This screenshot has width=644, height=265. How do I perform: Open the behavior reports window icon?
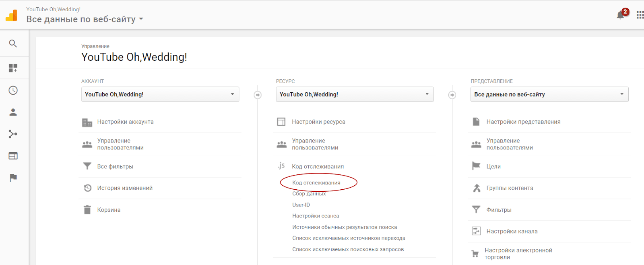point(13,156)
